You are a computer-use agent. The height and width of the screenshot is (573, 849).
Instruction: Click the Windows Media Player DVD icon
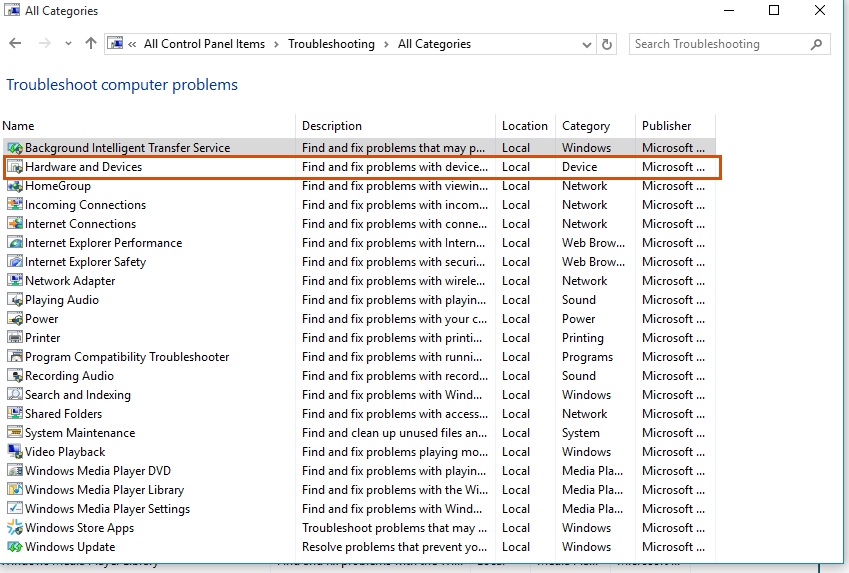pos(15,470)
